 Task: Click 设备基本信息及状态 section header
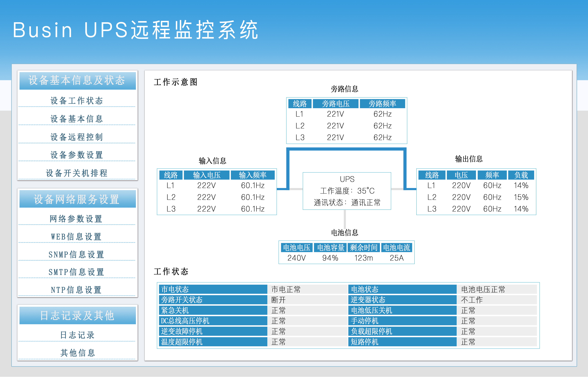77,80
